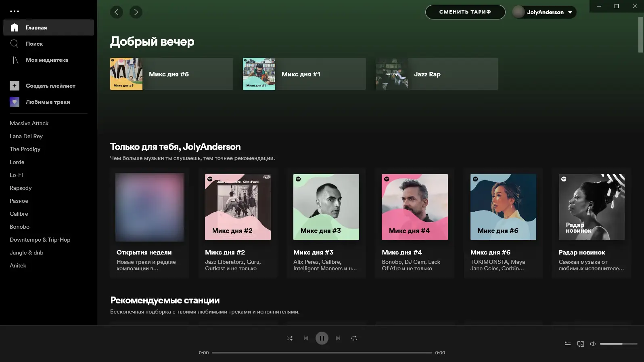Mute the volume speaker icon
Screen dimensions: 644x362
click(593, 344)
